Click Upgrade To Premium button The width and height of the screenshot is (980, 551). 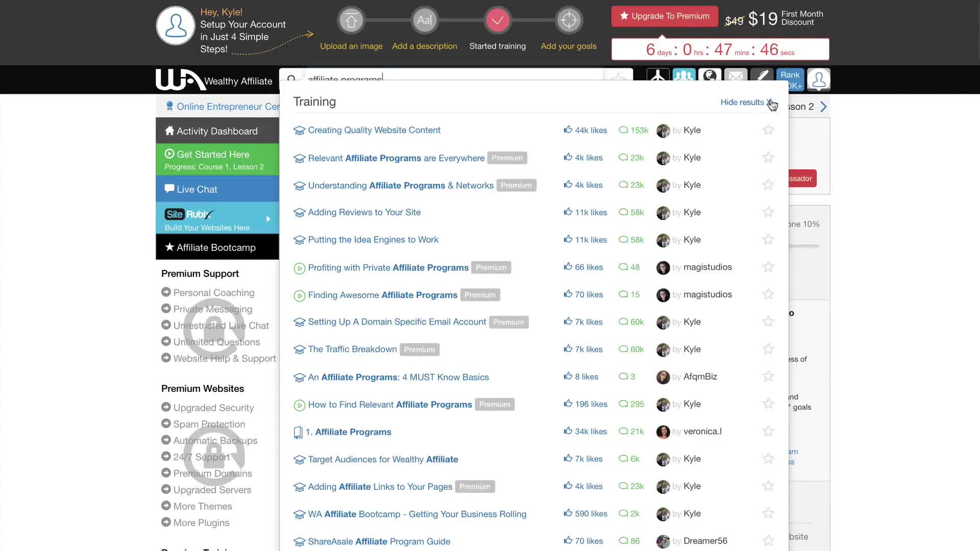pyautogui.click(x=665, y=16)
